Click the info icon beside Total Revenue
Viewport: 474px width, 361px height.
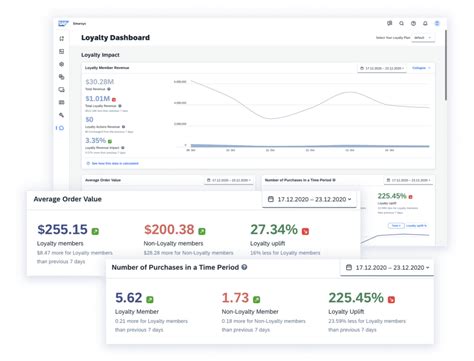click(109, 89)
